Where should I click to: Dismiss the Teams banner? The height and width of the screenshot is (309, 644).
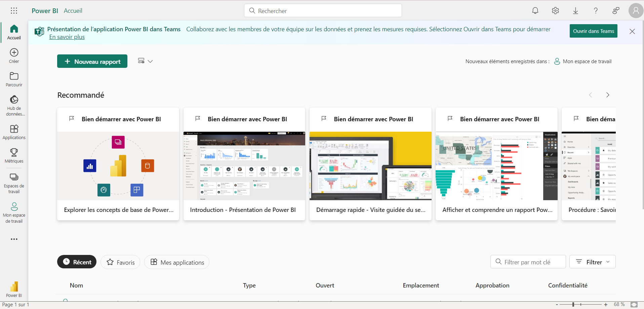click(x=632, y=31)
